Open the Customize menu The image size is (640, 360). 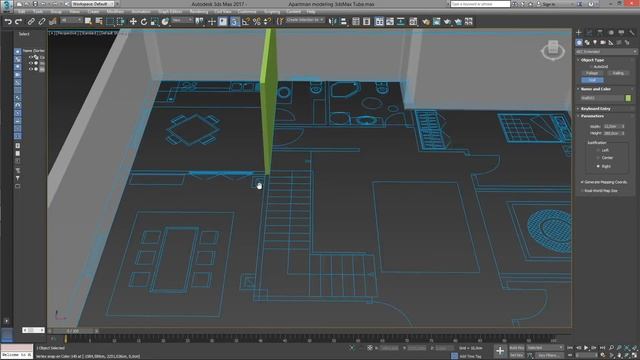(247, 12)
